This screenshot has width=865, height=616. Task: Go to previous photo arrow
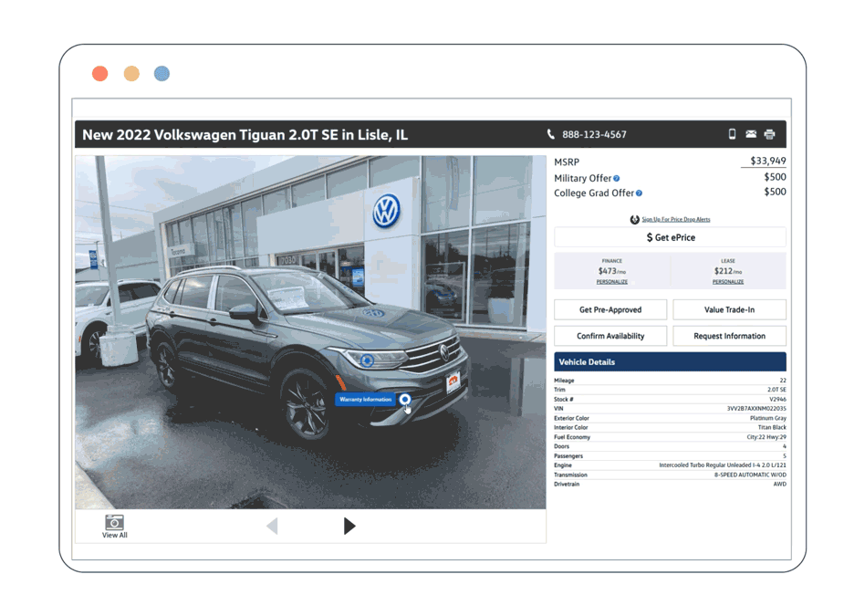tap(273, 526)
